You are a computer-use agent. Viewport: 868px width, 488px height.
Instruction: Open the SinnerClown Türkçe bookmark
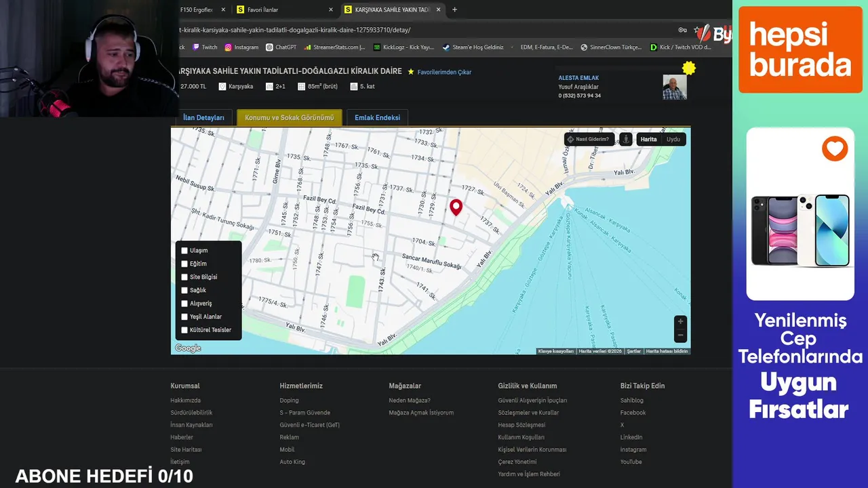(x=611, y=47)
